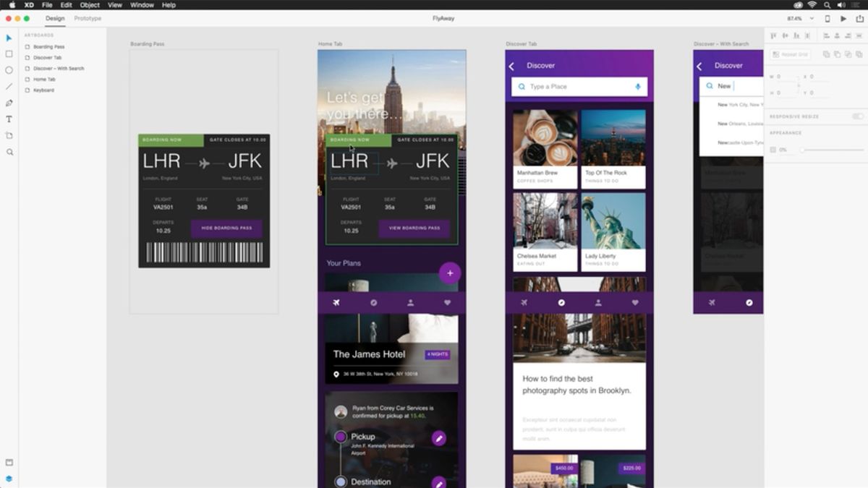Select the Text tool

point(9,119)
